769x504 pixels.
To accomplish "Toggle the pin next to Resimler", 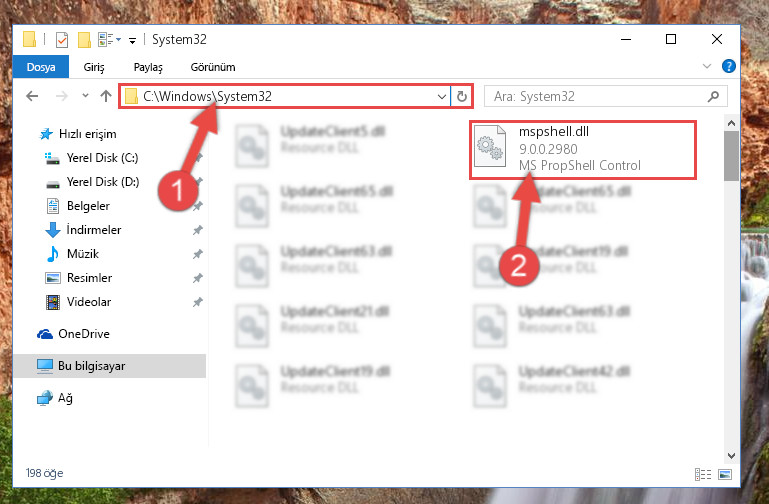I will click(x=197, y=278).
